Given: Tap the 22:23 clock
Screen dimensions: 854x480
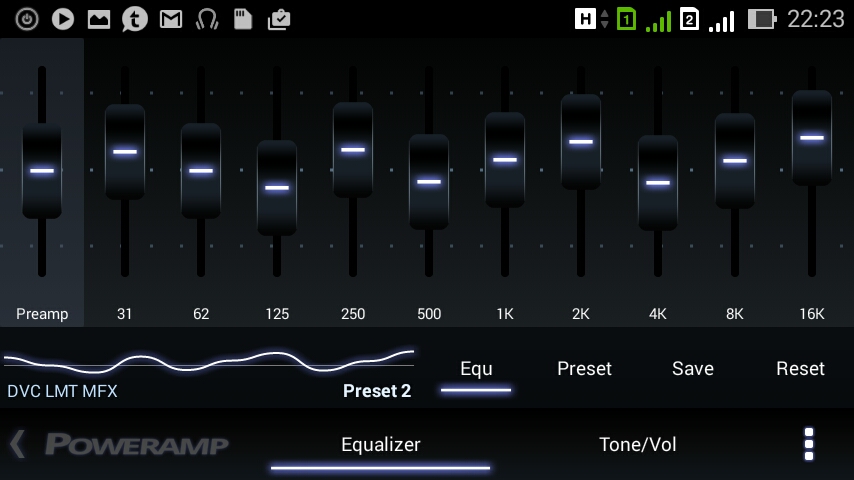Looking at the screenshot, I should (x=815, y=20).
